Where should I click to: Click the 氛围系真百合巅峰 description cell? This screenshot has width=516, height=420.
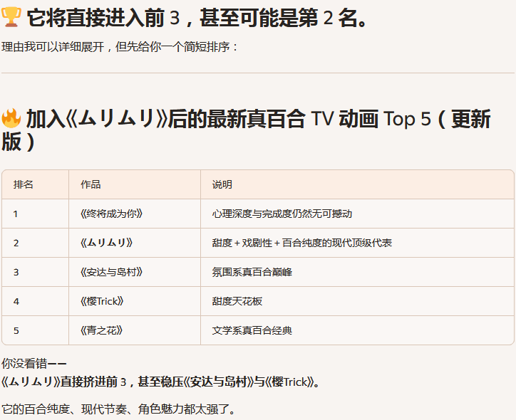252,272
